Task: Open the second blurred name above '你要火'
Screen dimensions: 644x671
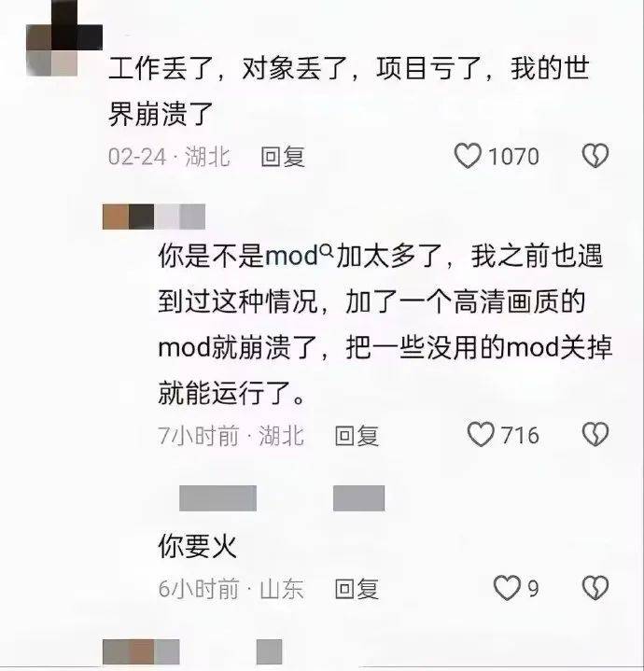Action: 359,498
